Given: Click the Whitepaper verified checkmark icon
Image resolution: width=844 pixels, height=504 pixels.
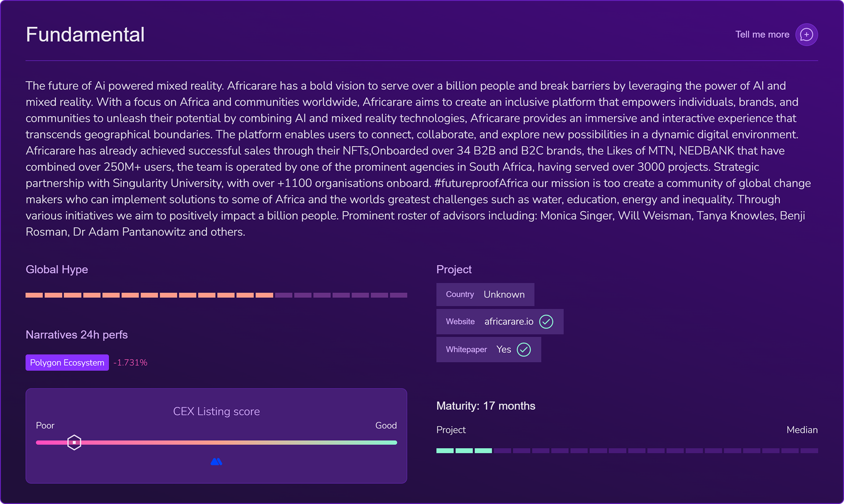Looking at the screenshot, I should (x=524, y=350).
